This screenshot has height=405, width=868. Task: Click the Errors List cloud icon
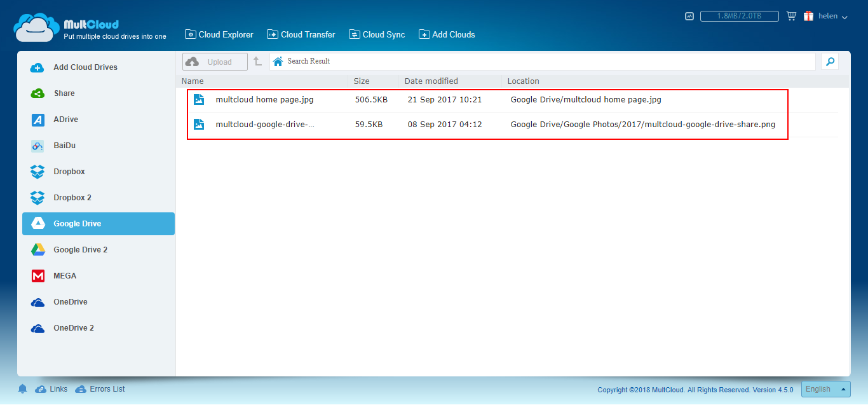(x=80, y=389)
